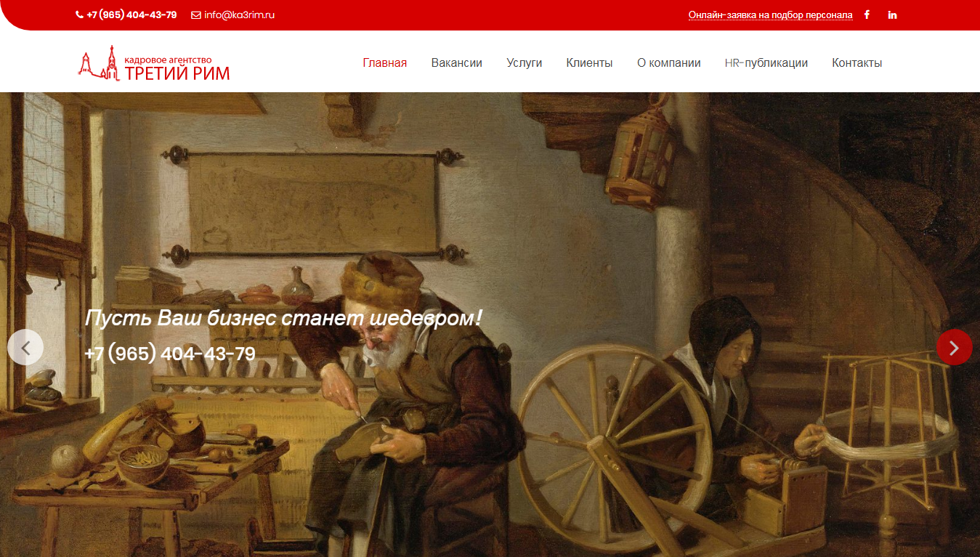This screenshot has height=557, width=980.
Task: Open the Клиенты menu item
Action: pyautogui.click(x=589, y=63)
